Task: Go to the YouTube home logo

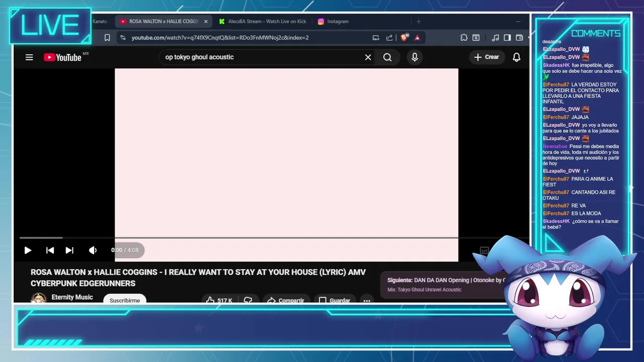Action: point(62,57)
